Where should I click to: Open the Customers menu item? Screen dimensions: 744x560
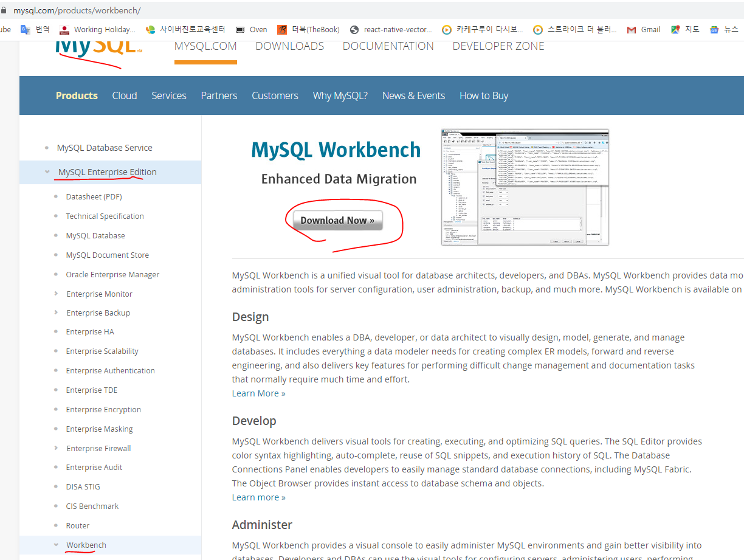[275, 95]
